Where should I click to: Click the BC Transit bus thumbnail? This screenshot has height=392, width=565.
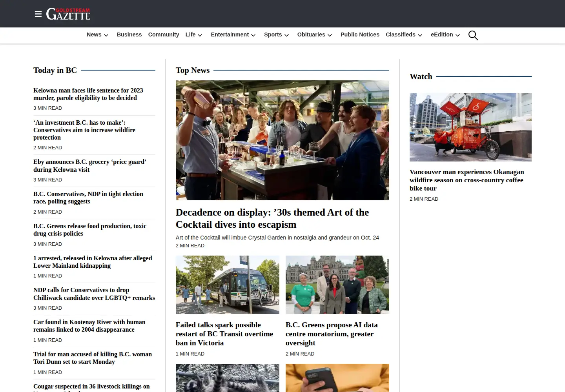pos(228,285)
